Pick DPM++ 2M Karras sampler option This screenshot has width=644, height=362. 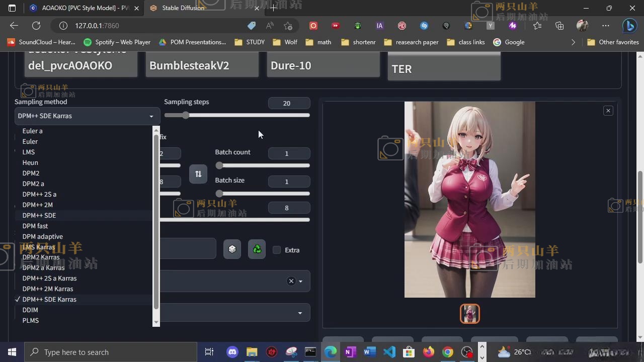click(x=48, y=289)
